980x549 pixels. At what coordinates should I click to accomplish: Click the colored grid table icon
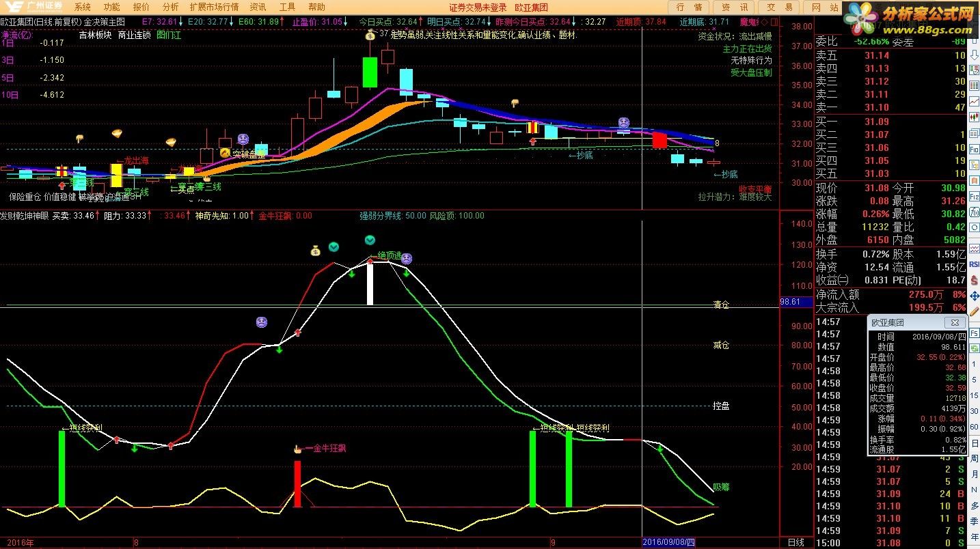coord(975,86)
